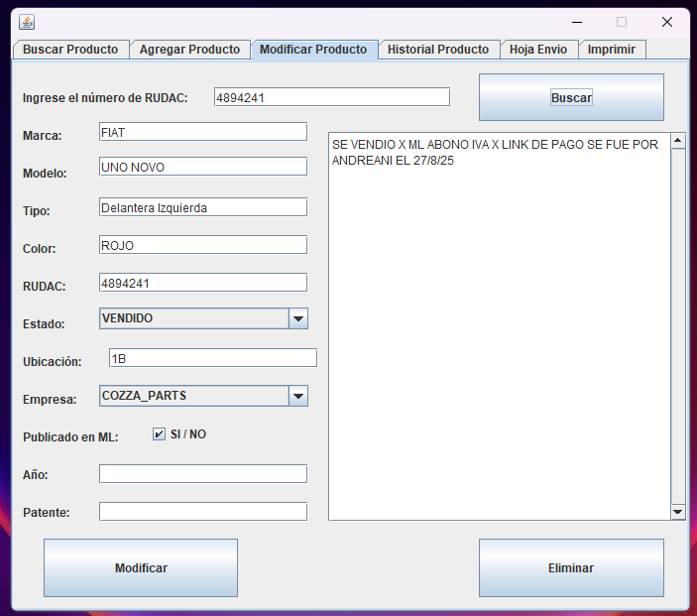Click the empty Año field
697x616 pixels.
click(203, 474)
